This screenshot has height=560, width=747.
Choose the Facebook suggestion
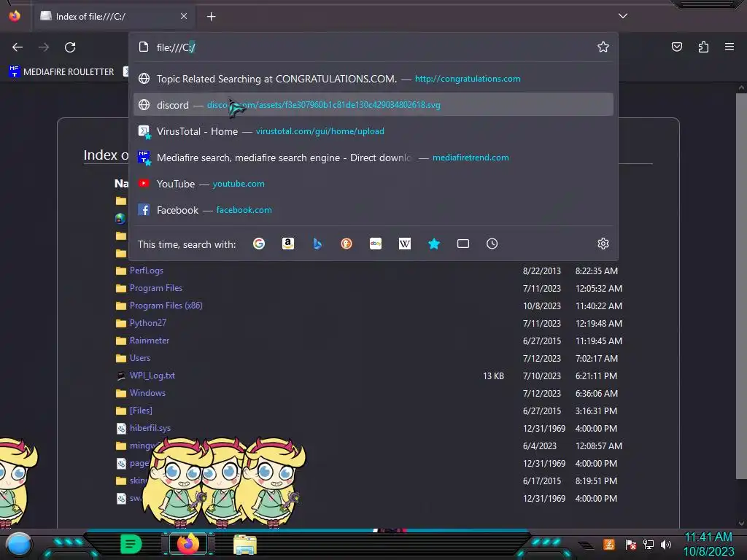point(373,209)
